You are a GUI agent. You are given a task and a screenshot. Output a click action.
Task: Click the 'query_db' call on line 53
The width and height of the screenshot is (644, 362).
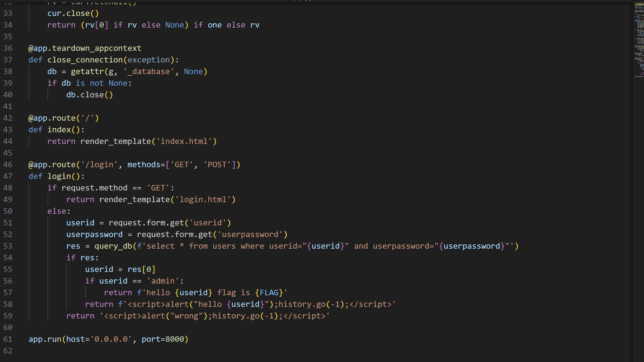(x=113, y=246)
